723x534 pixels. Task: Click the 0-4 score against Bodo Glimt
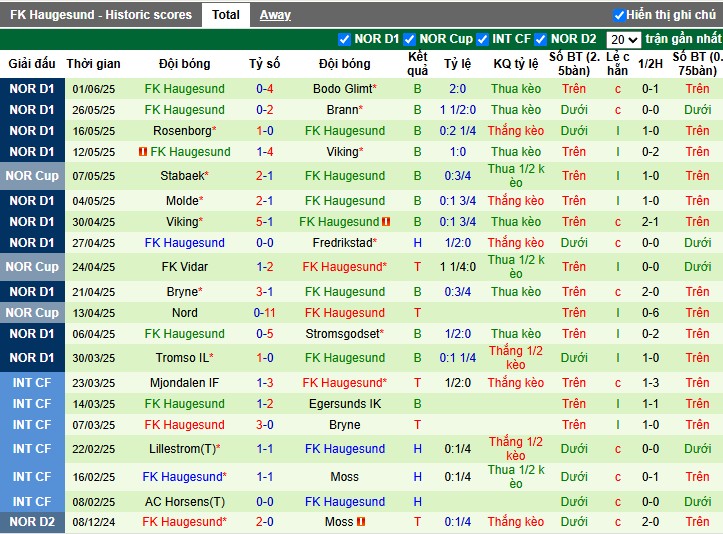tap(265, 89)
